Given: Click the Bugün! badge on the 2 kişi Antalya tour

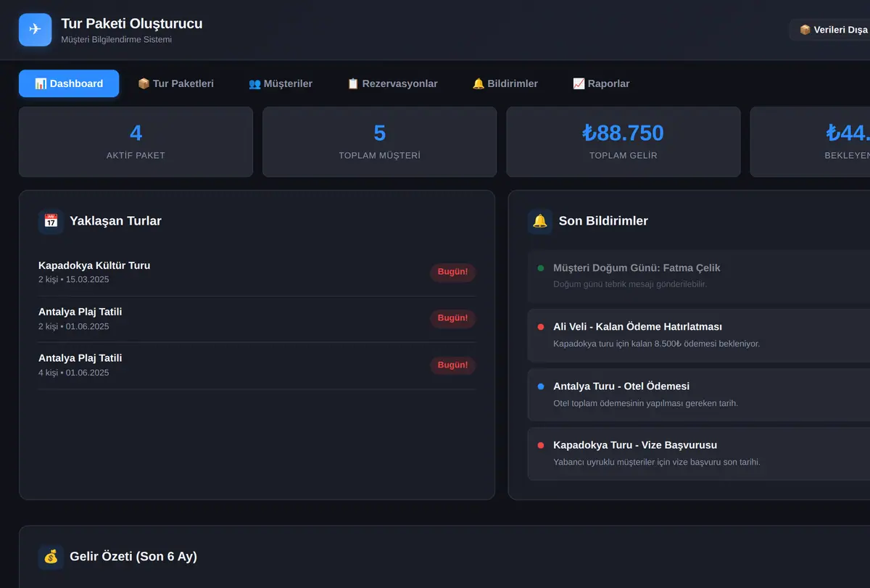Looking at the screenshot, I should (x=453, y=318).
